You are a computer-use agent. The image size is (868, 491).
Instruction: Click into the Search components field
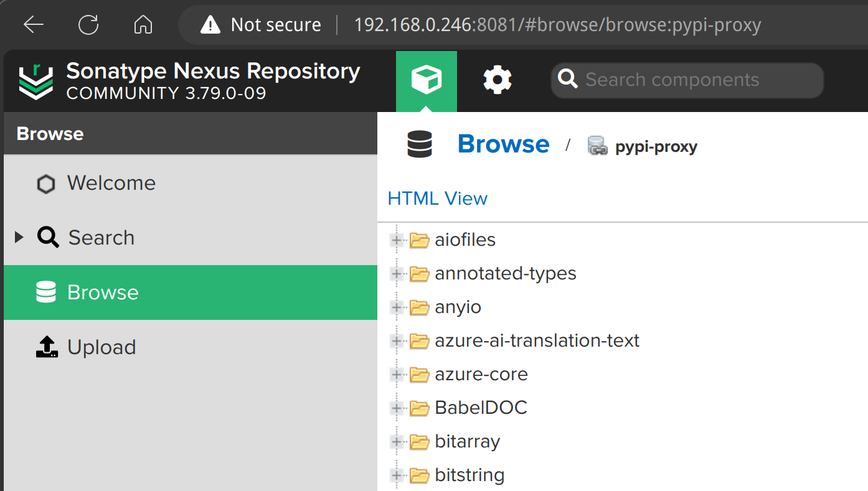tap(687, 80)
